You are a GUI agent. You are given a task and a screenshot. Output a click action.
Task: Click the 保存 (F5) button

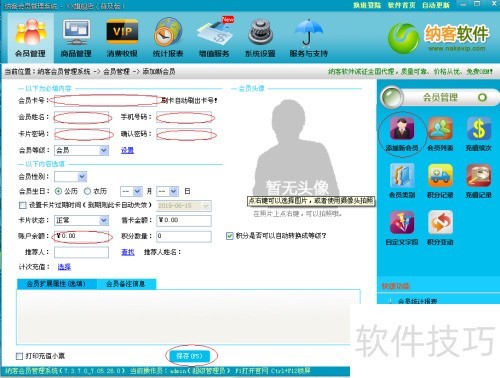(189, 356)
